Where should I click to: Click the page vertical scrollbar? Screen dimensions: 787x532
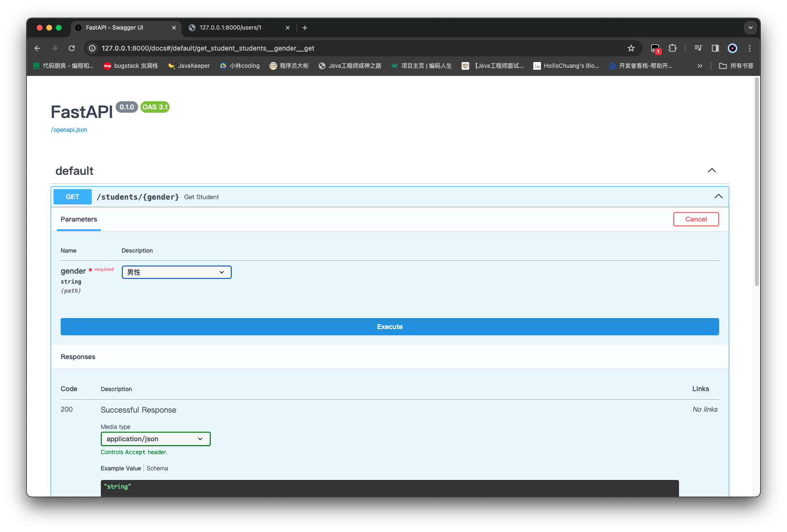757,181
